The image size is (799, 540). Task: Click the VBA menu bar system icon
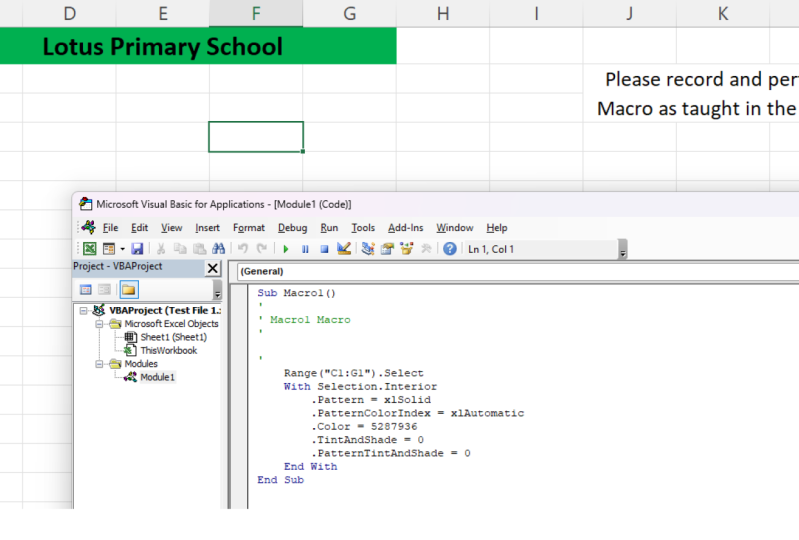click(89, 227)
